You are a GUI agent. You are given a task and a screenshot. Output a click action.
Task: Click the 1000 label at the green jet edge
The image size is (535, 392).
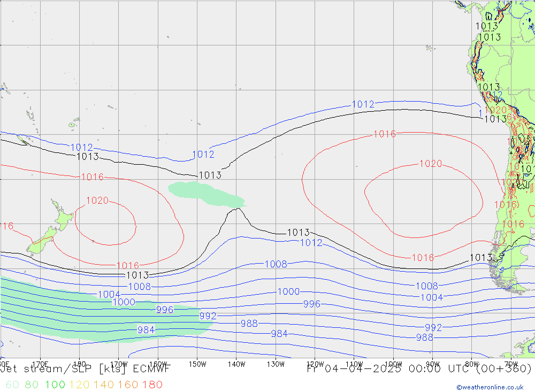(x=124, y=302)
